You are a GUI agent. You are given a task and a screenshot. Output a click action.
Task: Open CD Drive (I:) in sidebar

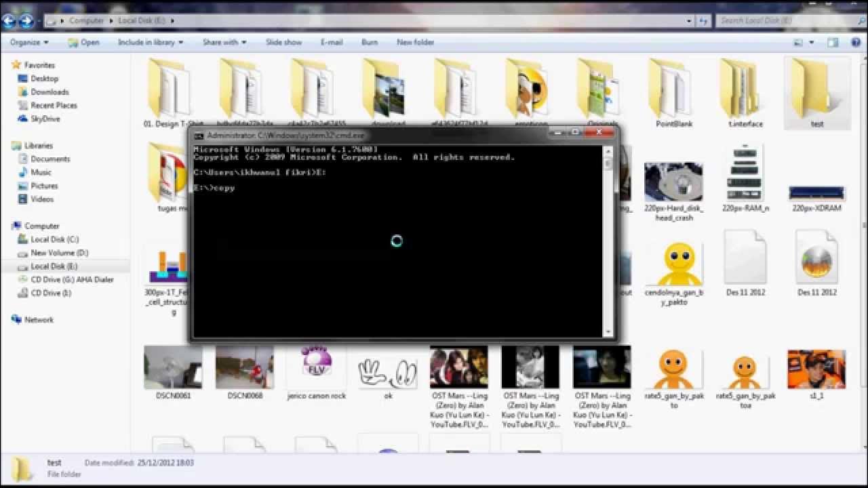tap(51, 293)
